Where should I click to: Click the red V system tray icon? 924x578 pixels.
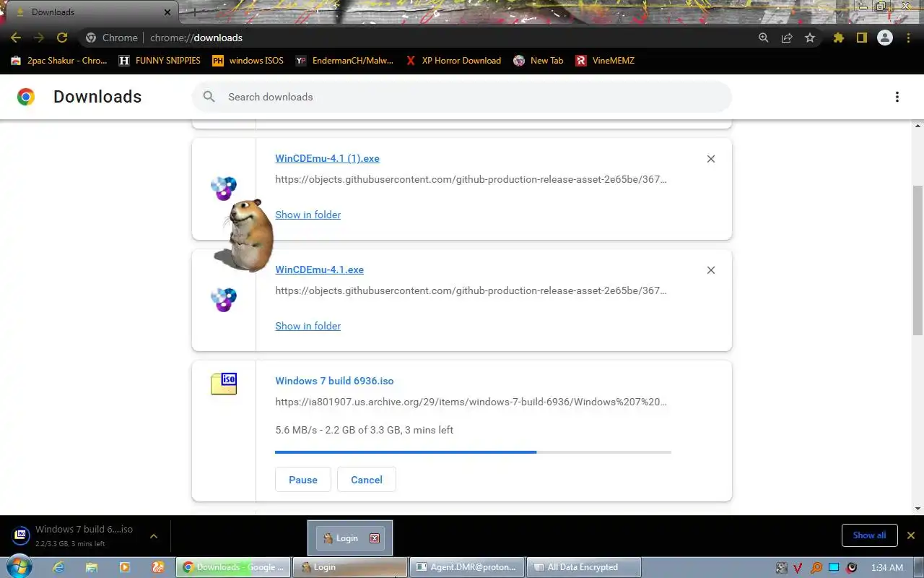[x=798, y=568]
